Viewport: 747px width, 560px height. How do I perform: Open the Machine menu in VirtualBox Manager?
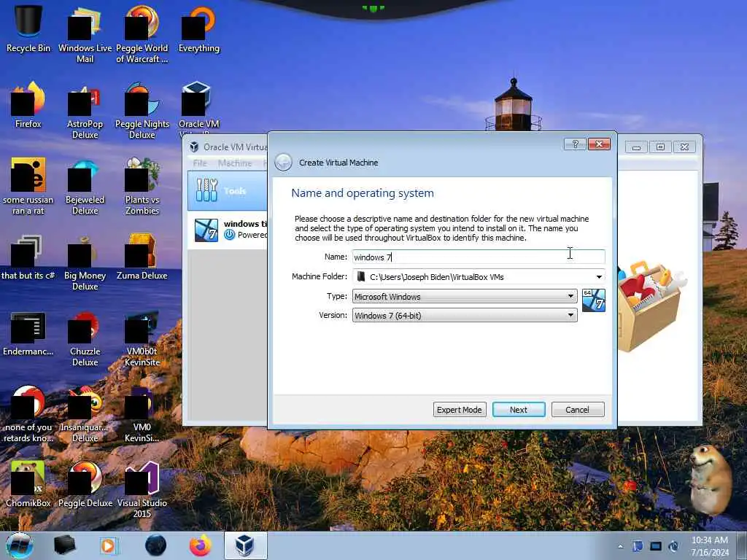click(x=235, y=163)
